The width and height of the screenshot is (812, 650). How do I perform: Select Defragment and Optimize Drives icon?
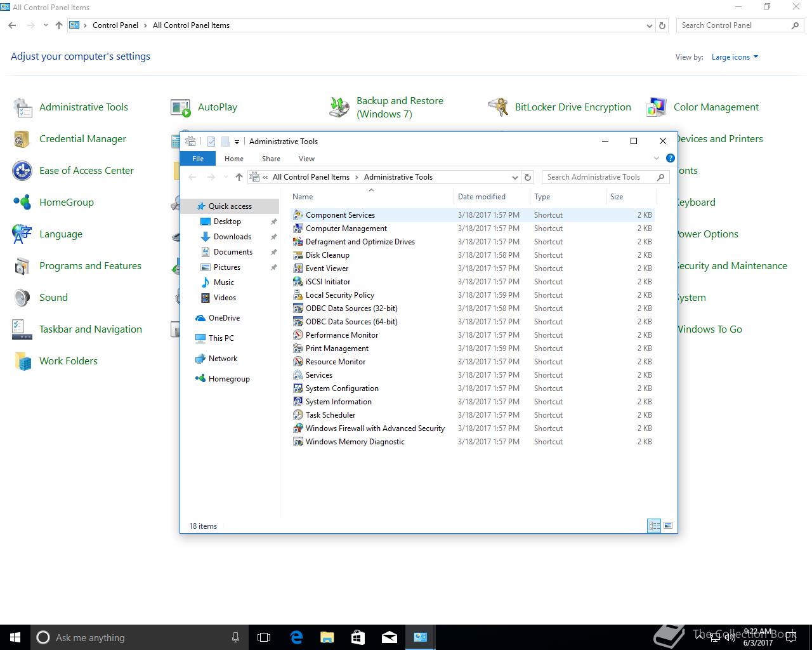[x=298, y=242]
